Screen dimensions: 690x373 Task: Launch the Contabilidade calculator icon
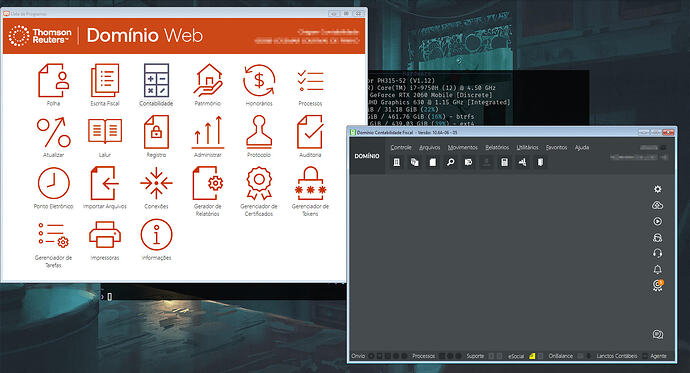156,80
